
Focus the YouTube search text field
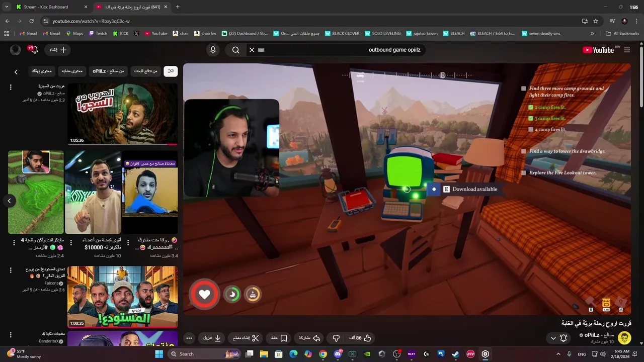tap(342, 50)
